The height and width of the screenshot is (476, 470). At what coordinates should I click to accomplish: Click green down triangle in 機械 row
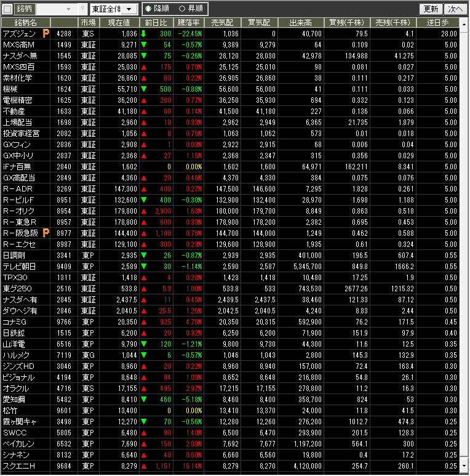point(144,89)
